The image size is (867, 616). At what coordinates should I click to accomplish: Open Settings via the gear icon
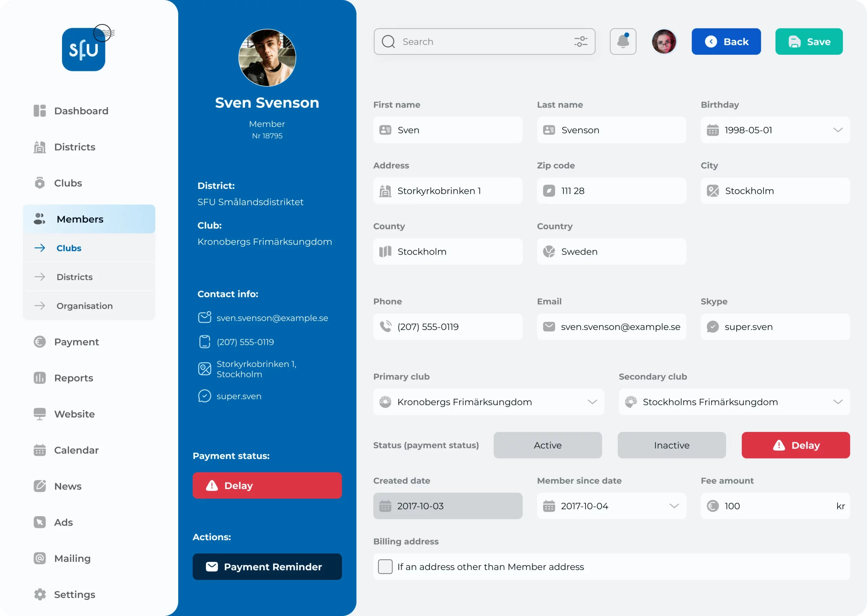pyautogui.click(x=40, y=594)
